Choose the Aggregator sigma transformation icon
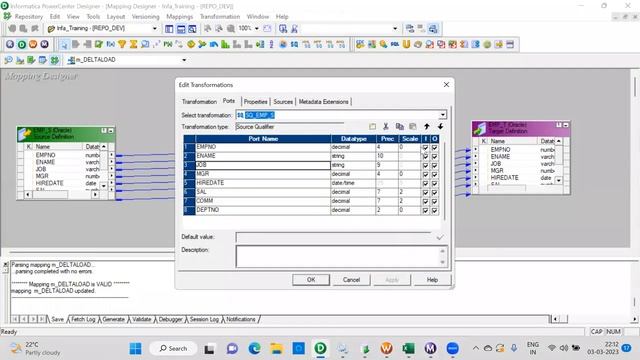Screen dimensions: 640x360 133,44
